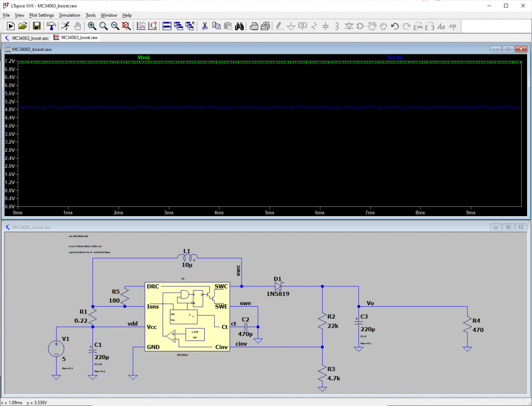Switch to the MC34063_boost.raw tab
The image size is (532, 406).
click(76, 37)
